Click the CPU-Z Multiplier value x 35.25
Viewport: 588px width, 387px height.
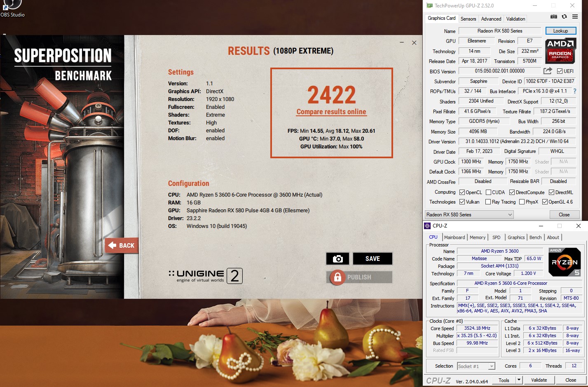tap(477, 336)
